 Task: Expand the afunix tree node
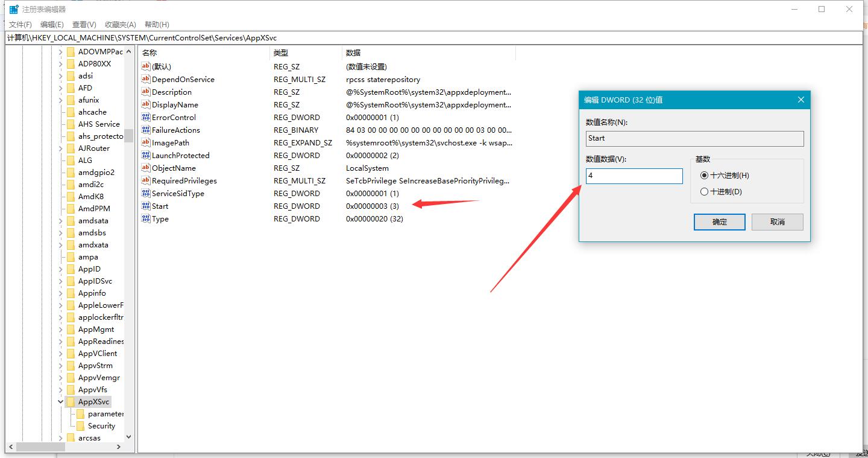coord(61,100)
